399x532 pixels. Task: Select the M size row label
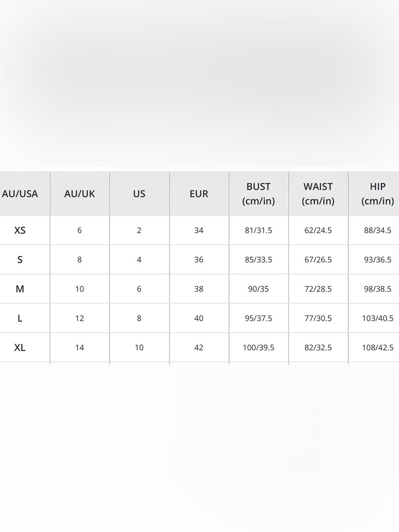coord(20,289)
